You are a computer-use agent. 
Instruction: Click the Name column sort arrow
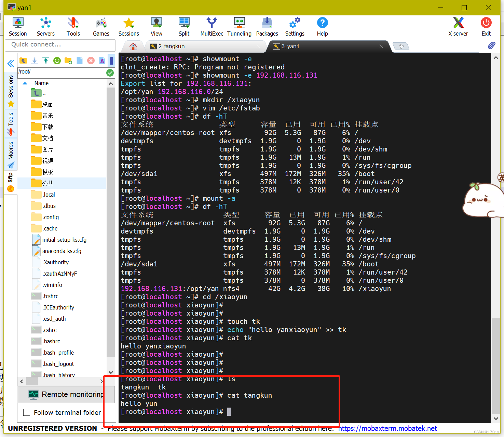[25, 83]
